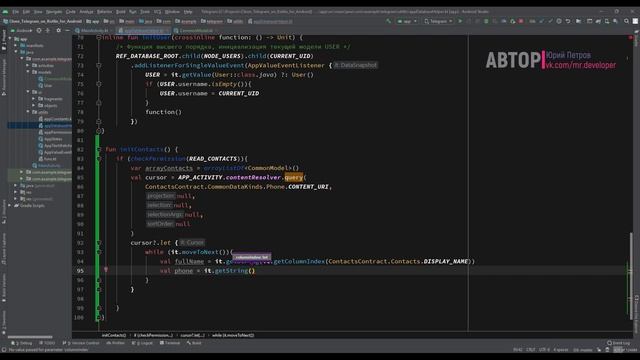
Task: Open the Telegram device selector dropdown
Action: pyautogui.click(x=438, y=21)
